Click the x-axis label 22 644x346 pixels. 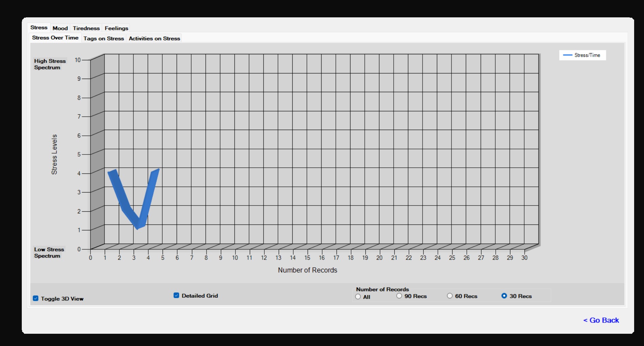409,258
